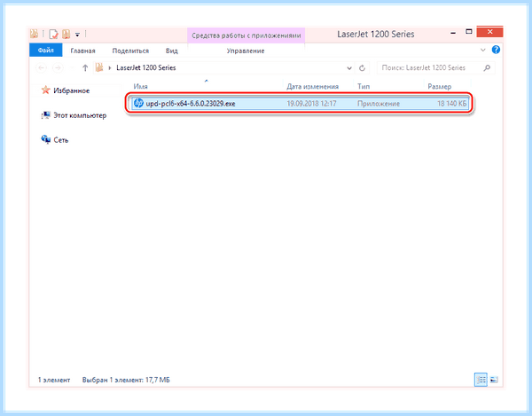Click the search magnifier icon
Viewport: 532px width, 416px height.
tap(487, 68)
